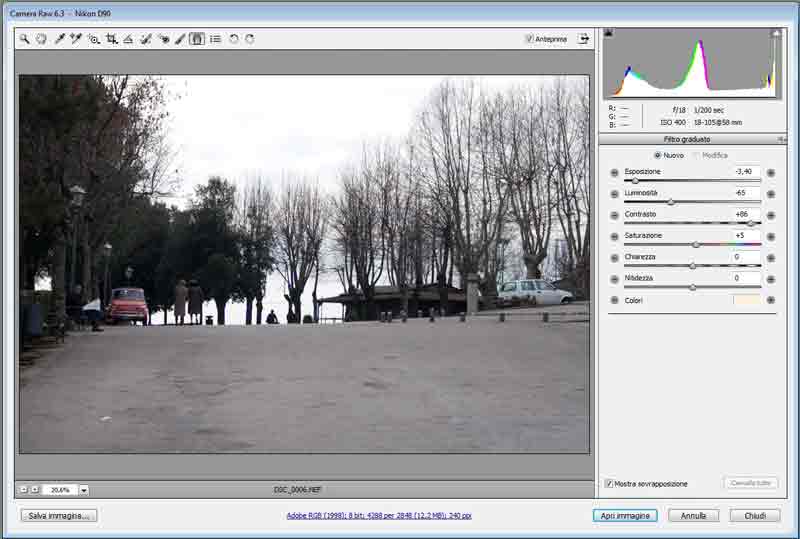Uncheck the Anteprima preview checkbox
Image resolution: width=800 pixels, height=539 pixels.
(530, 39)
